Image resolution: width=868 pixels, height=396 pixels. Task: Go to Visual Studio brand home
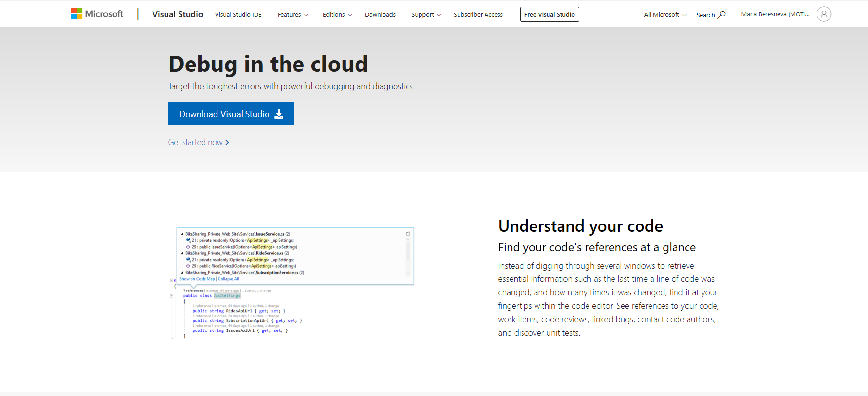(x=178, y=14)
